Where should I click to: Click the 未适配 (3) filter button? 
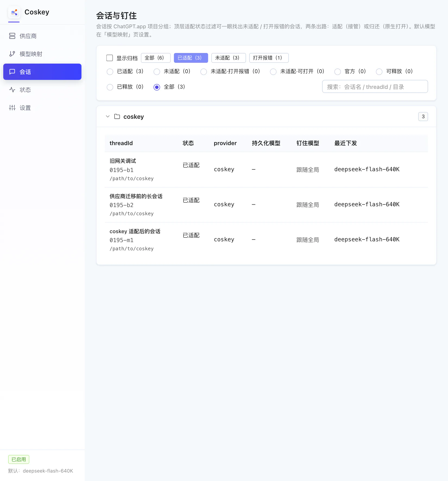coord(229,58)
